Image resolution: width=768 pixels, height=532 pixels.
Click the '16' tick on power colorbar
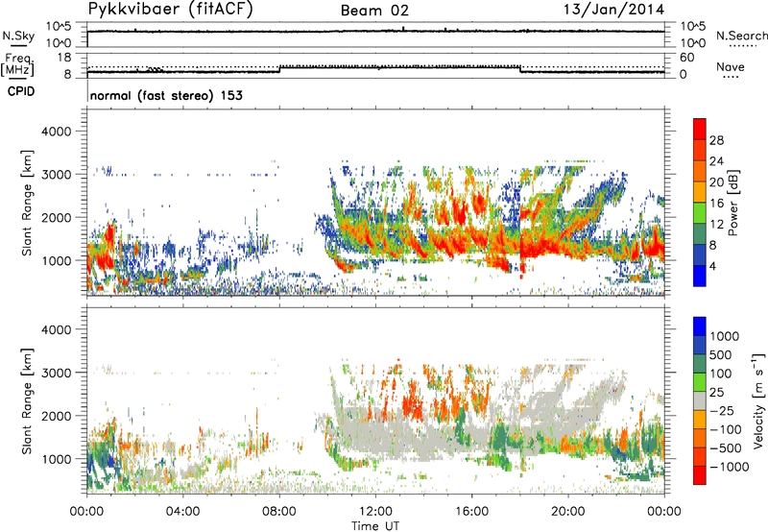(x=716, y=204)
